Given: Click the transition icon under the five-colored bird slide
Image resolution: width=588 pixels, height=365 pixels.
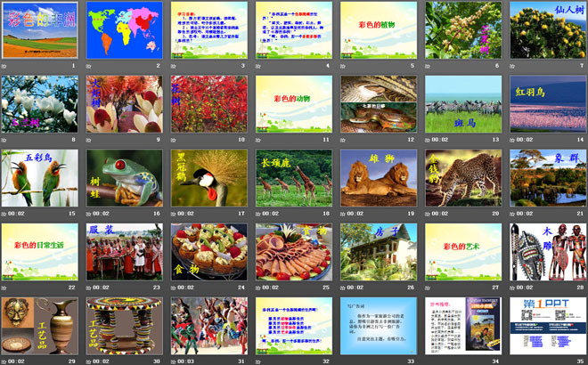Looking at the screenshot, I should click(4, 213).
